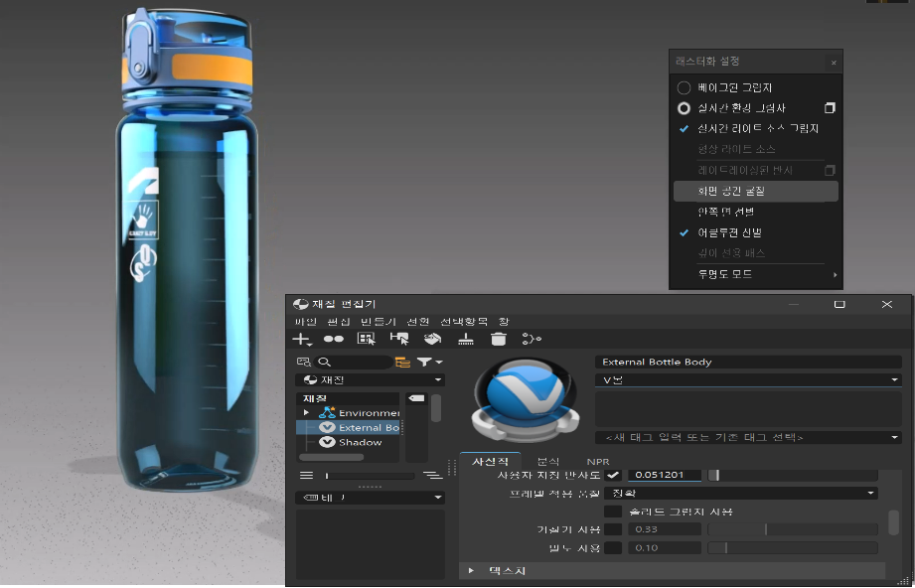The width and height of the screenshot is (915, 588).
Task: Click the 재질 column header
Action: coord(349,398)
